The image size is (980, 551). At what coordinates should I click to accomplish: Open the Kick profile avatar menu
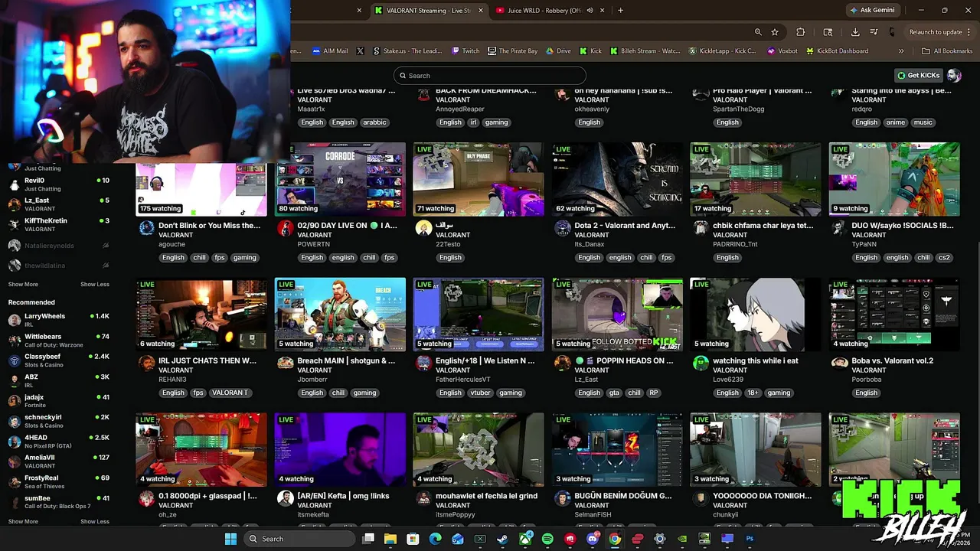click(x=954, y=75)
